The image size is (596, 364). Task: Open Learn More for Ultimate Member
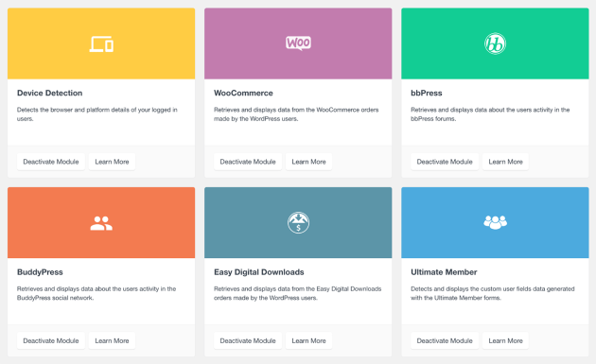505,340
